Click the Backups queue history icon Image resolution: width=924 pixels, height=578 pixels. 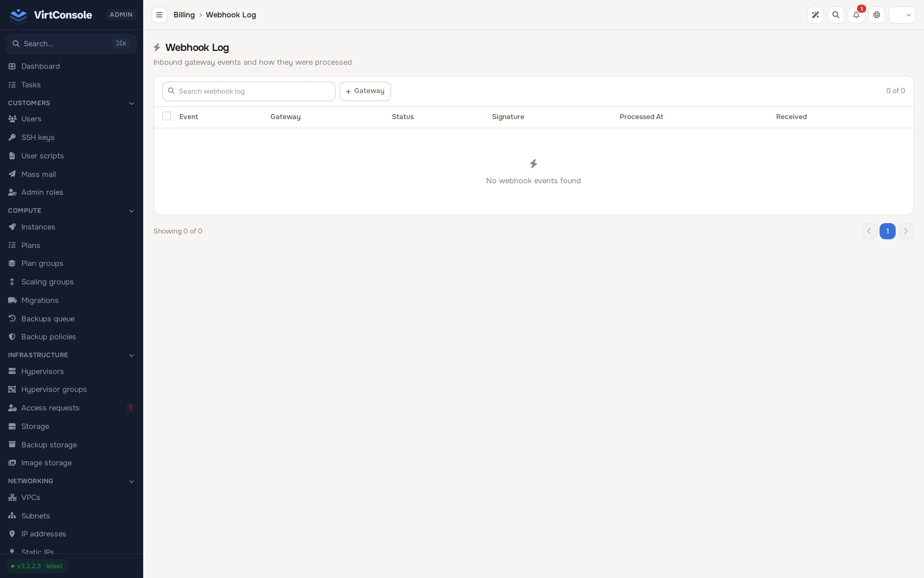(12, 318)
